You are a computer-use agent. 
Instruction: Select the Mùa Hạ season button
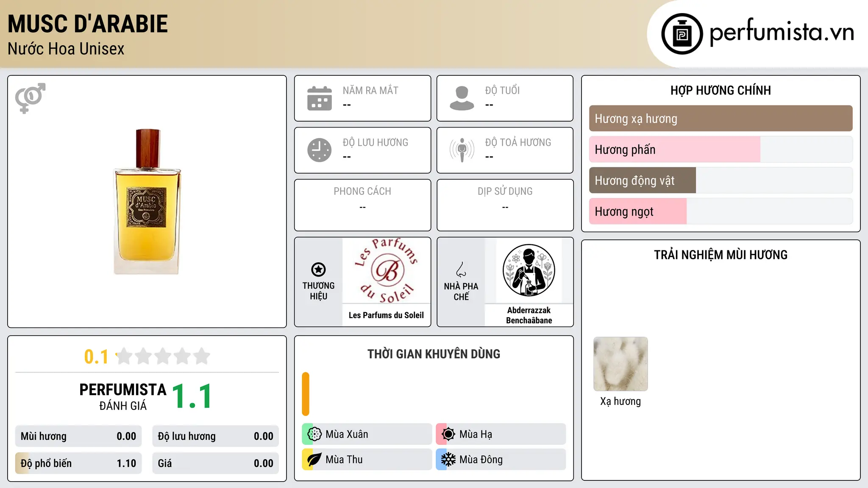[x=501, y=434]
